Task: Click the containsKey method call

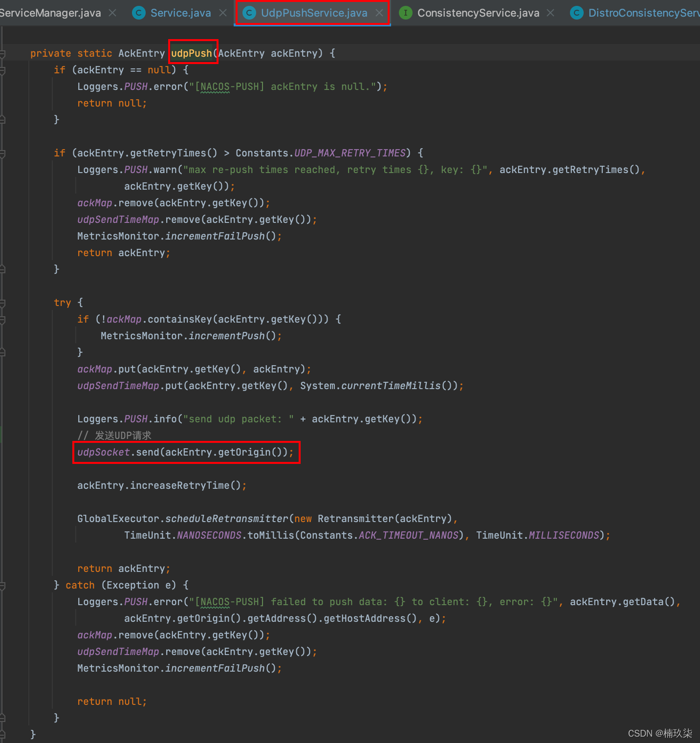Action: (x=180, y=319)
